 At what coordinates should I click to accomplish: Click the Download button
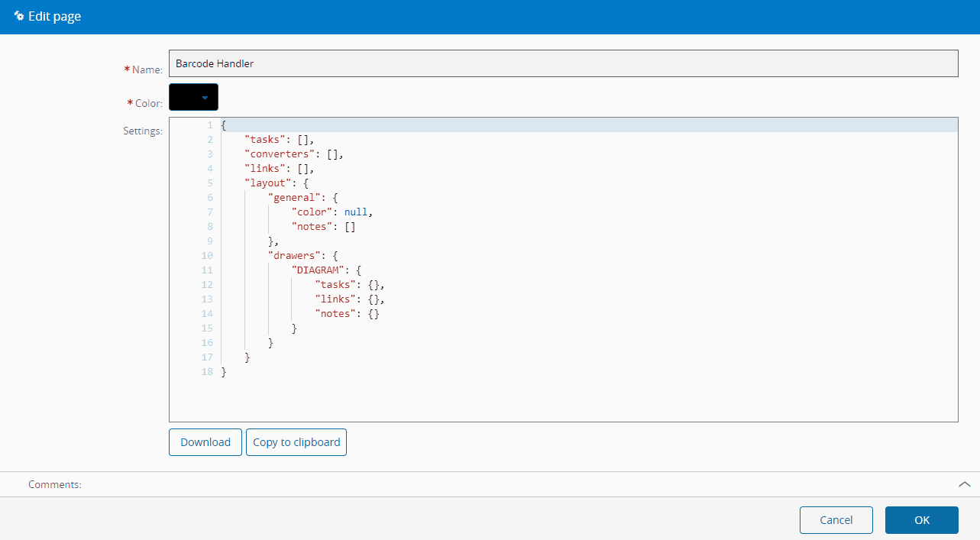tap(205, 442)
